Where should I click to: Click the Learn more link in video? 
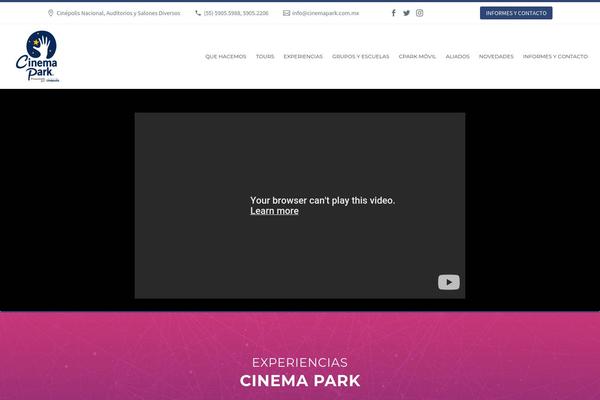click(274, 211)
